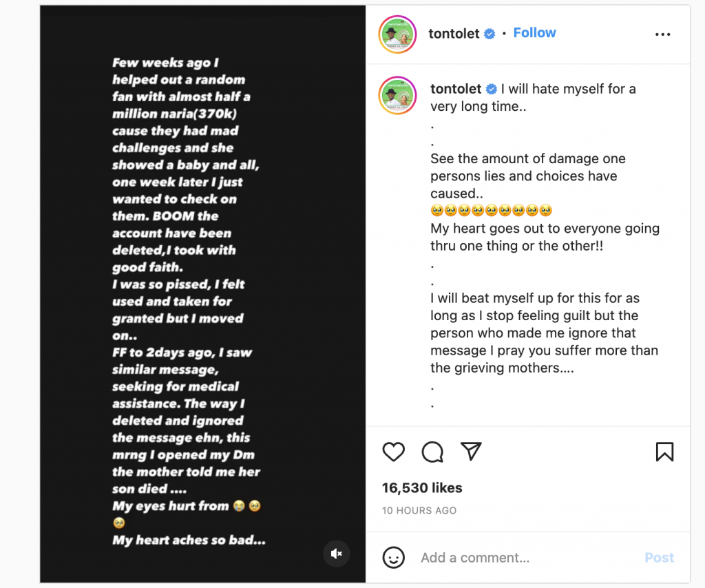The width and height of the screenshot is (705, 588).
Task: Click the verified badge in caption
Action: pyautogui.click(x=492, y=89)
